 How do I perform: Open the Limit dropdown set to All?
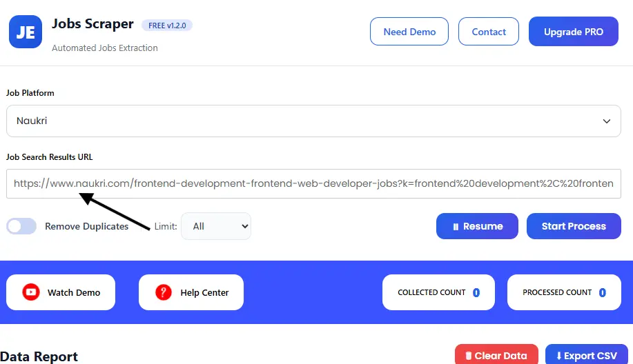pos(216,226)
